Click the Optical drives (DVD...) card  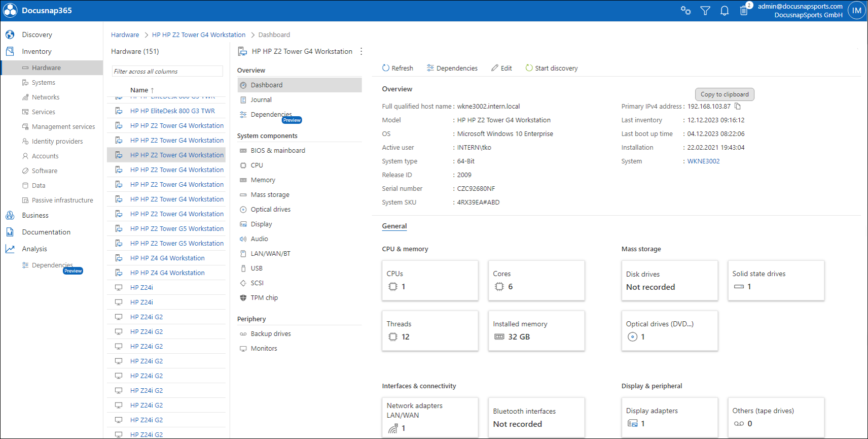pos(670,330)
